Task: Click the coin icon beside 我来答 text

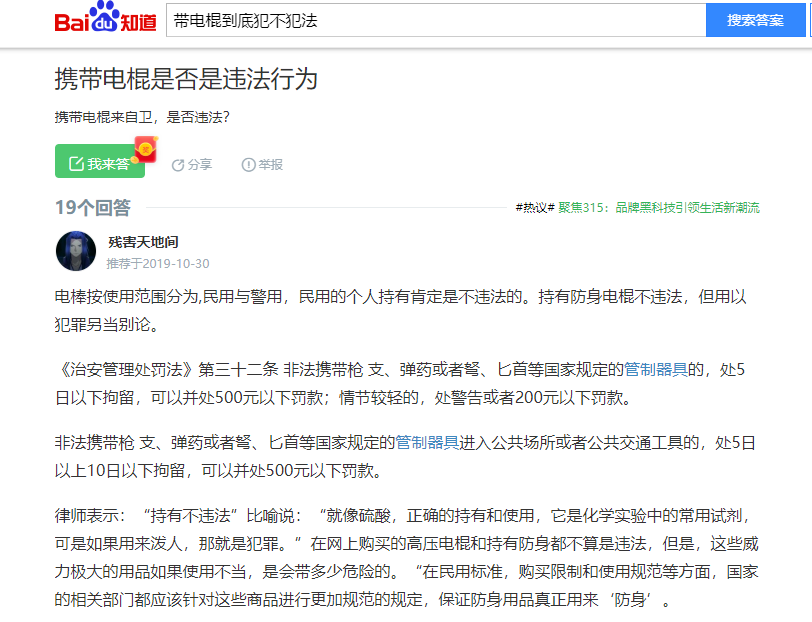Action: pyautogui.click(x=135, y=162)
